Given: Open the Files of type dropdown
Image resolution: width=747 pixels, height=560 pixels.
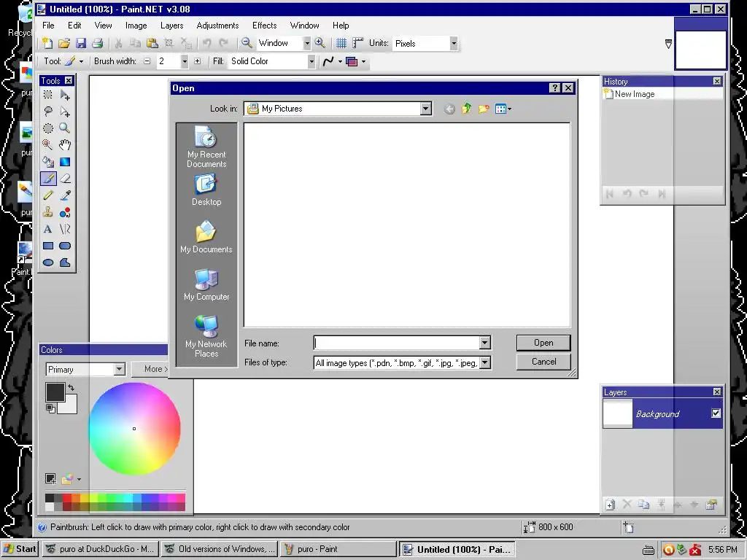Looking at the screenshot, I should coord(485,363).
